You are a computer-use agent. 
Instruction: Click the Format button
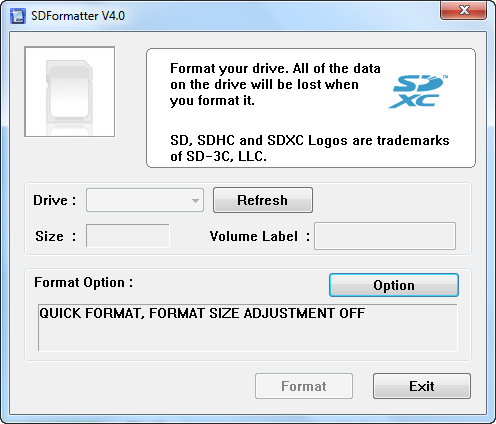coord(304,386)
